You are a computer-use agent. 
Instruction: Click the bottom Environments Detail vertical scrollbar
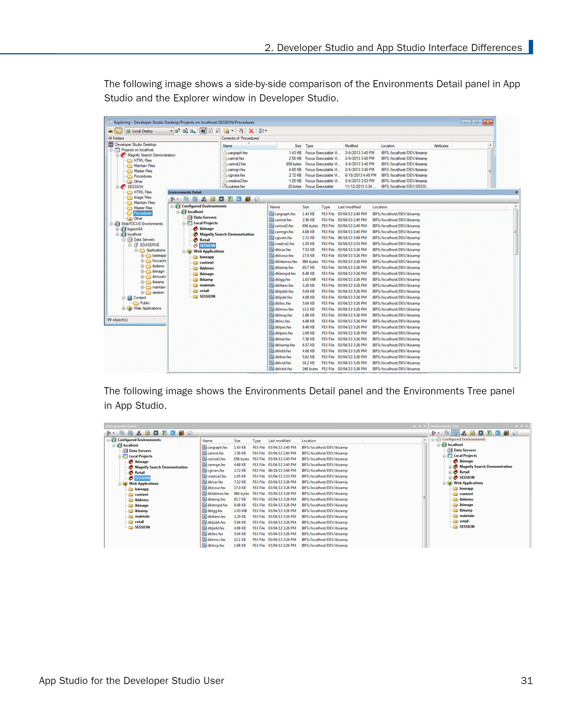[424, 493]
